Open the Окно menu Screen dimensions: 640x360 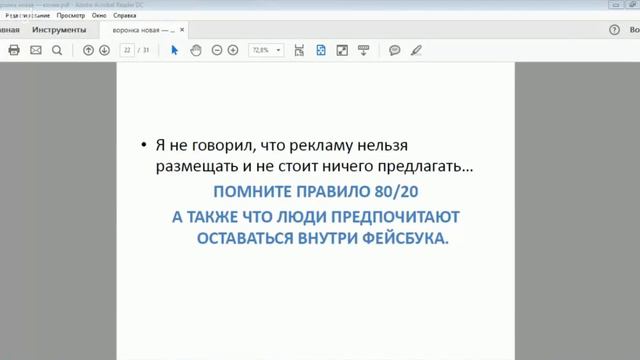tap(99, 15)
